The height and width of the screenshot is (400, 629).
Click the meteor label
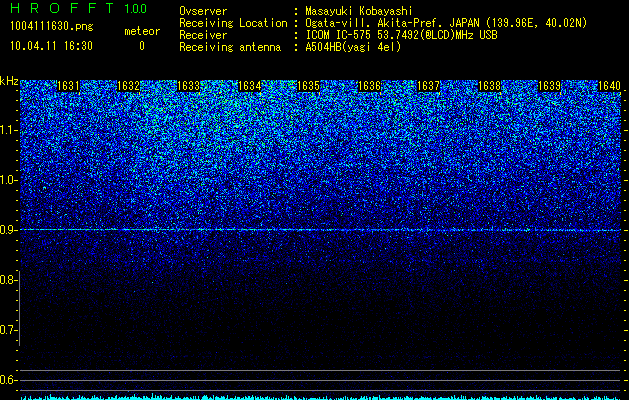[142, 31]
